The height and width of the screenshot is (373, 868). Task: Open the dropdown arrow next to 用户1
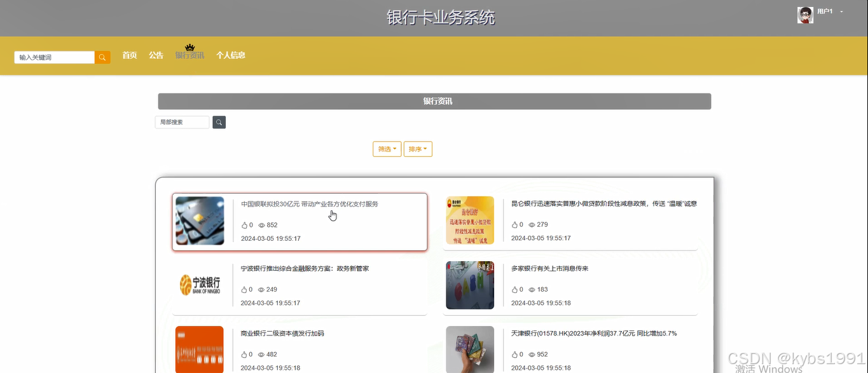841,12
